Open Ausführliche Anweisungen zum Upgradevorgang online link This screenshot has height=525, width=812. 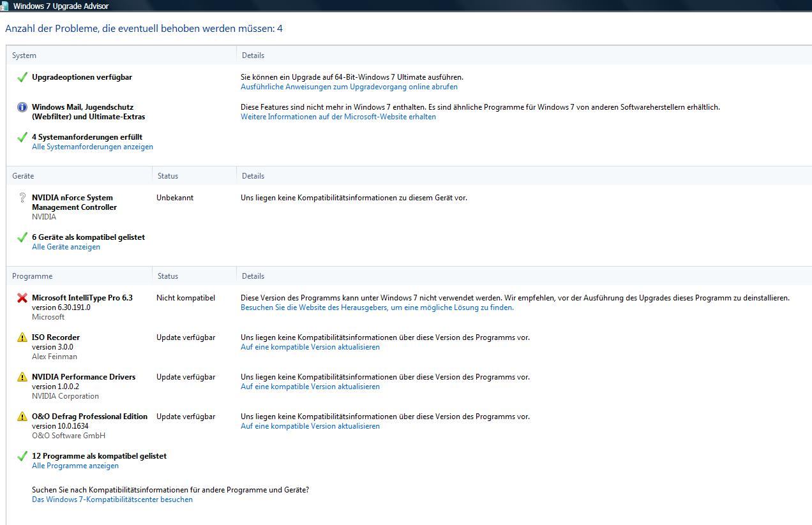pyautogui.click(x=349, y=87)
